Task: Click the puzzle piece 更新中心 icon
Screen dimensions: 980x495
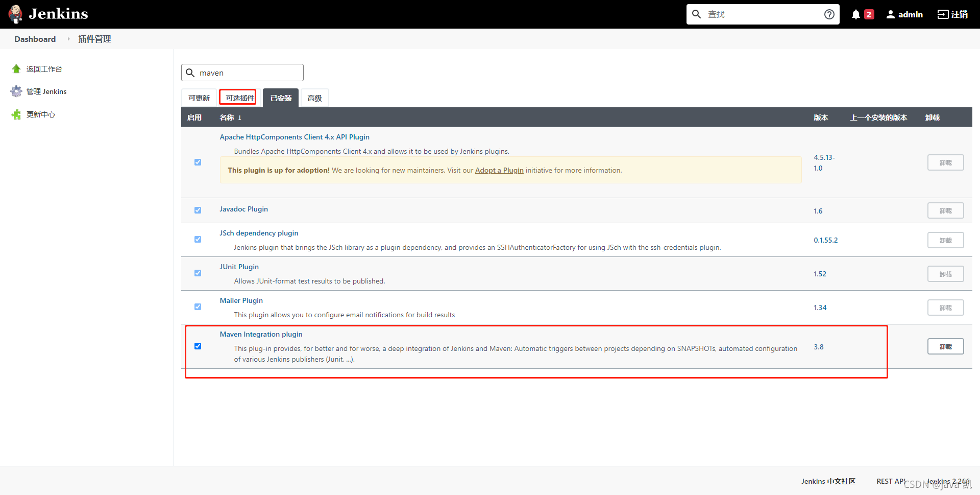Action: tap(16, 114)
